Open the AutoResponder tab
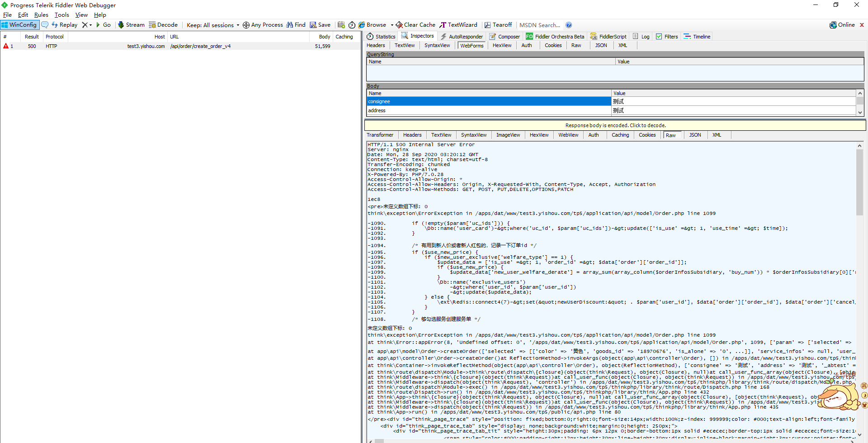 pyautogui.click(x=462, y=37)
